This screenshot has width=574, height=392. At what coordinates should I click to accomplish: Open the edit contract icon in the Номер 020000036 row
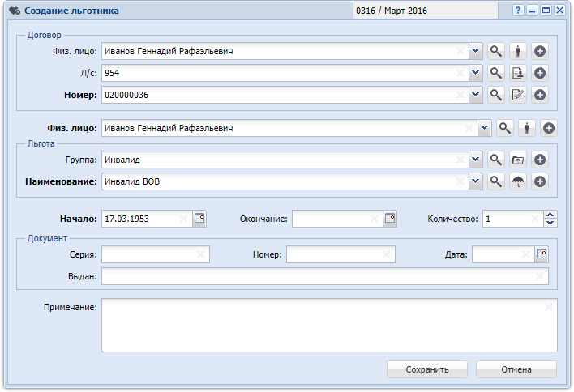[517, 95]
